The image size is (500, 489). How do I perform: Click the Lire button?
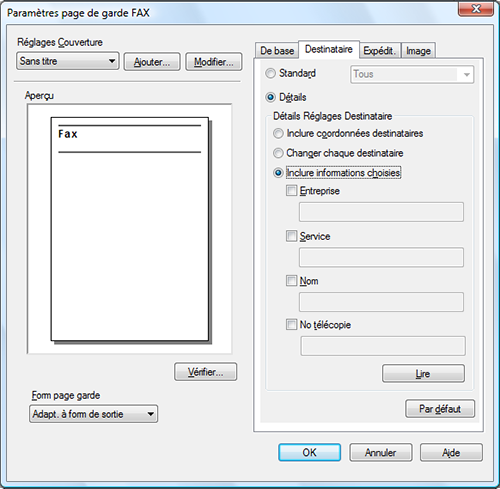tap(423, 373)
